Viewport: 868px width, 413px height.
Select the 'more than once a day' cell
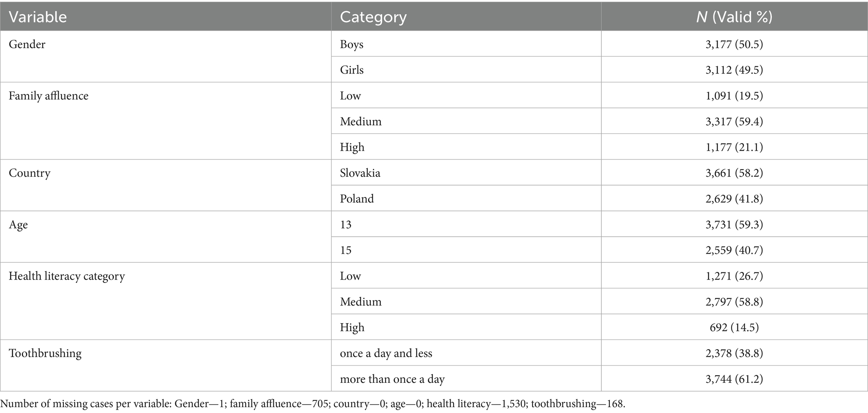(392, 379)
